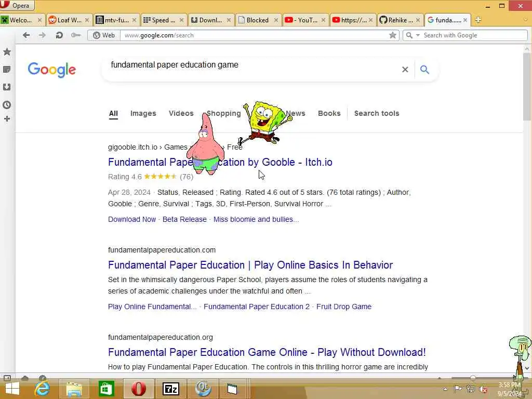Open Play Online Basics In Behavior result
Viewport: 532px width, 399px height.
tap(250, 265)
